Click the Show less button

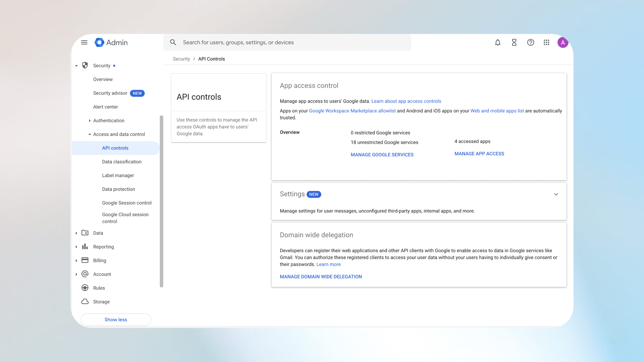[x=115, y=319]
